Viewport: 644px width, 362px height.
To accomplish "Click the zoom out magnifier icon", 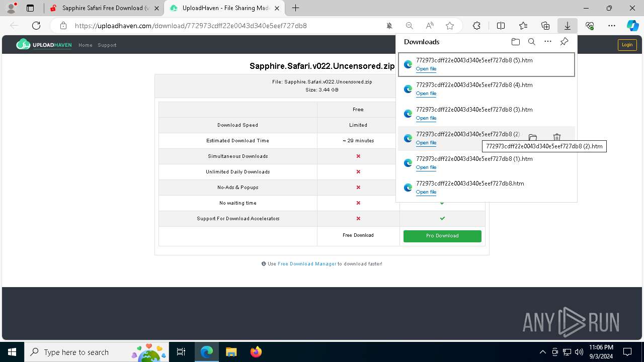I will (x=410, y=26).
